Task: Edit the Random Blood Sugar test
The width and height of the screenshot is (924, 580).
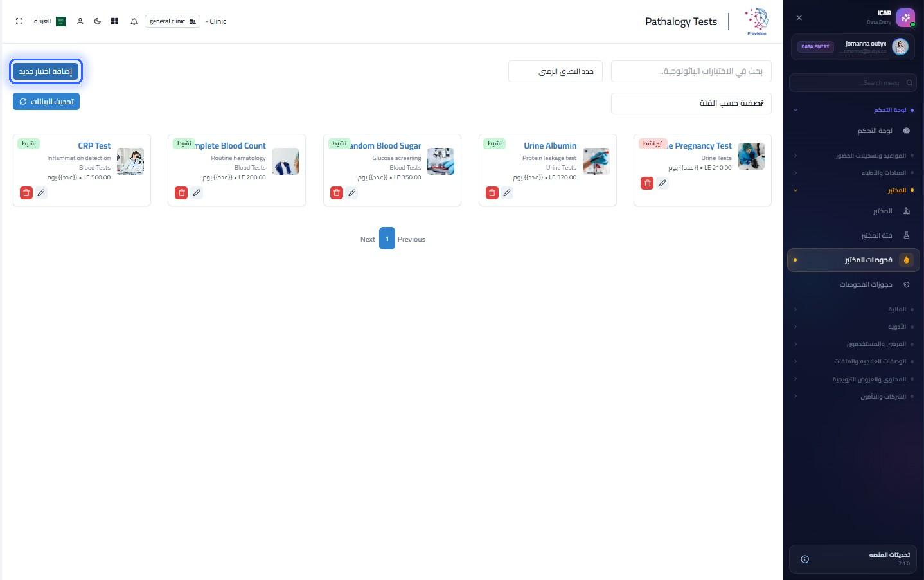Action: click(x=351, y=193)
